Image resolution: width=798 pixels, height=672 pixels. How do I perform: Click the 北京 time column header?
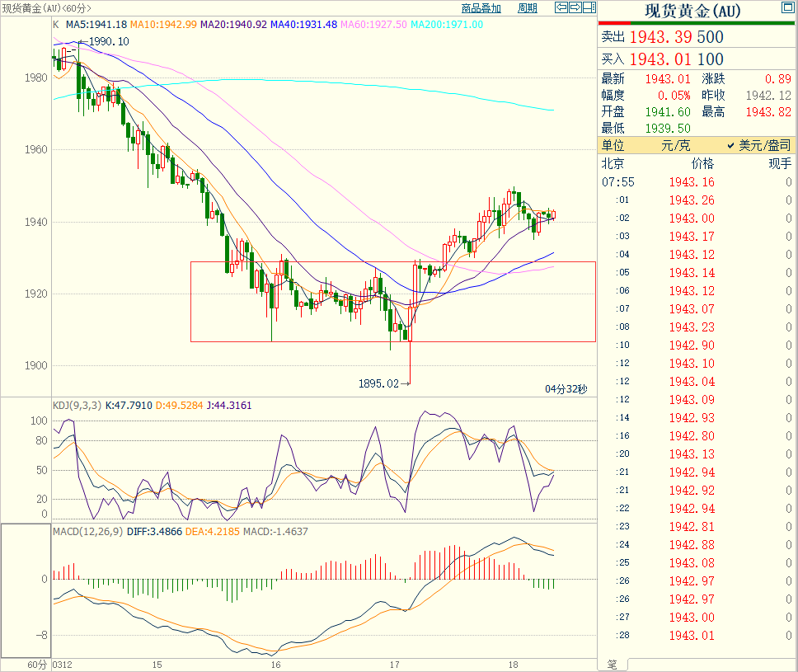pos(613,163)
